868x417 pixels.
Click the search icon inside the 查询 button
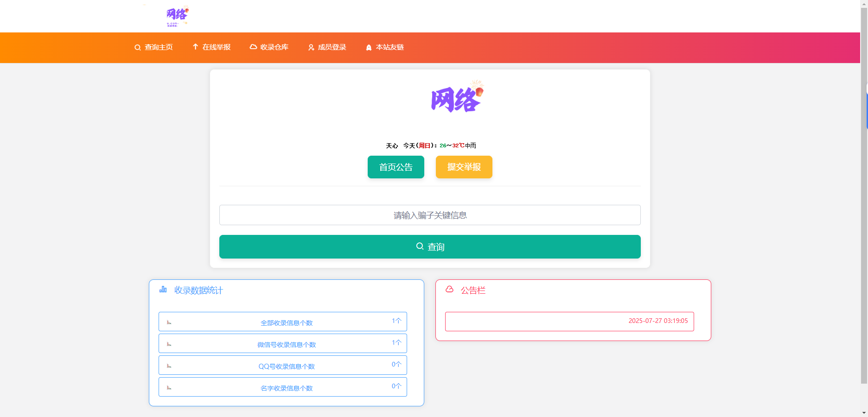coord(420,246)
